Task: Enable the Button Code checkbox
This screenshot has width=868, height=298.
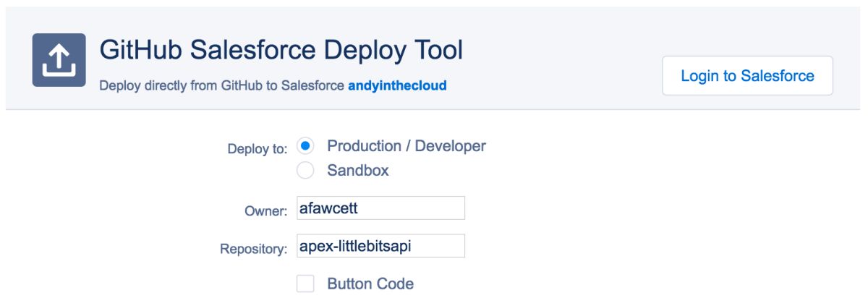Action: click(305, 284)
